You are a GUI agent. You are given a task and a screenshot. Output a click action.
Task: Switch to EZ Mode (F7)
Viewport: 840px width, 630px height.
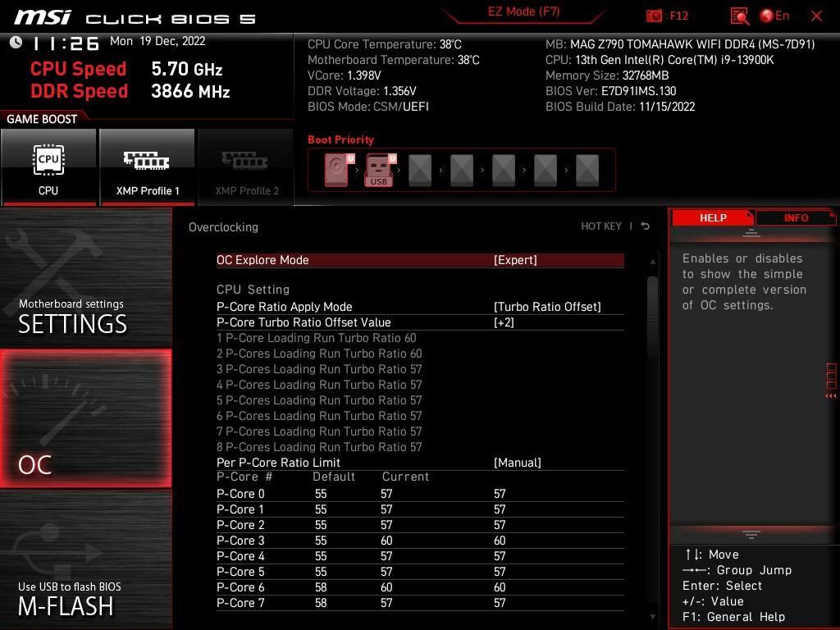point(523,11)
